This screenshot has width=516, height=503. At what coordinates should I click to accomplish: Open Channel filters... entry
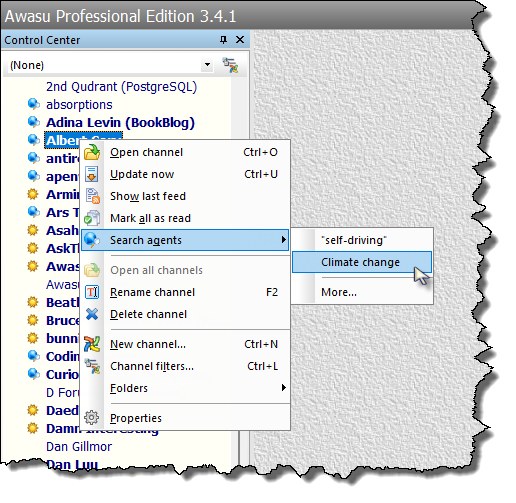coord(185,366)
